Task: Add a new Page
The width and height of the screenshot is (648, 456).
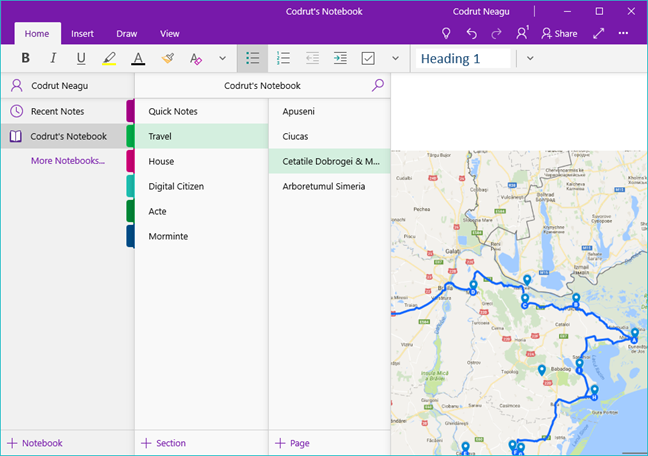Action: click(292, 443)
